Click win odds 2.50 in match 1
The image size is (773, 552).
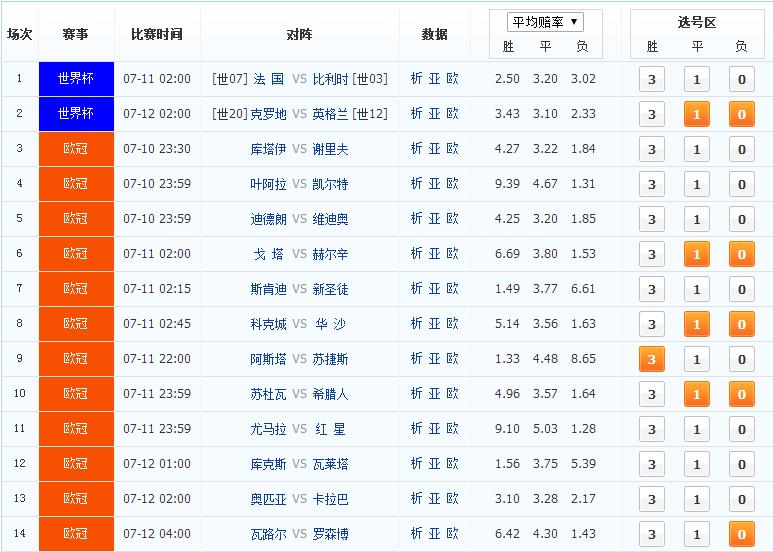pyautogui.click(x=507, y=79)
